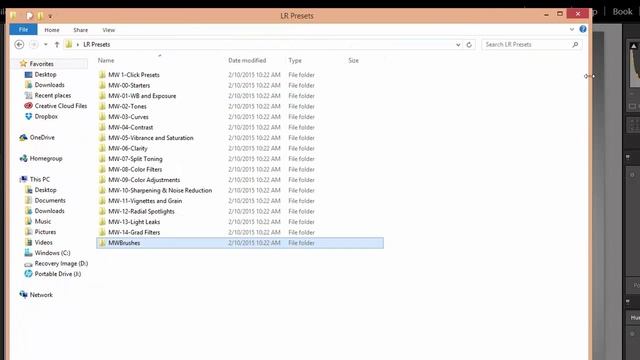This screenshot has height=360, width=640.
Task: Select the MW-05-Vibrance and Saturation folder
Action: 151,138
